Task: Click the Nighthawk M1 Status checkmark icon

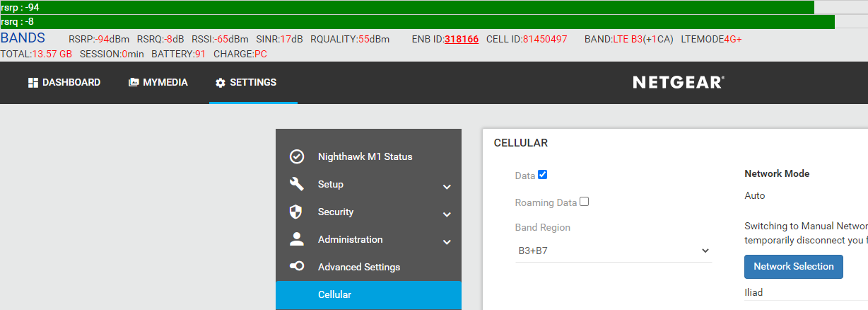Action: (297, 156)
